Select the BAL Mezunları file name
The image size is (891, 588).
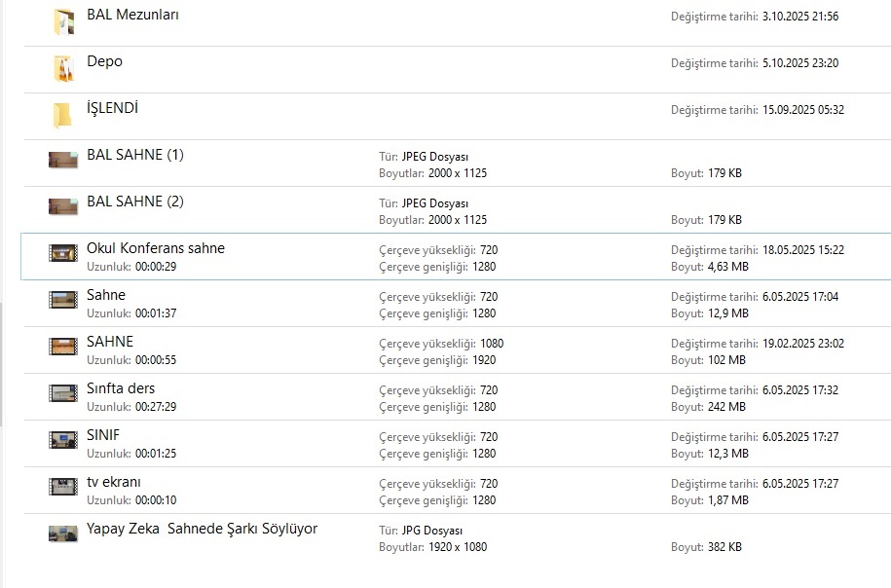(132, 15)
